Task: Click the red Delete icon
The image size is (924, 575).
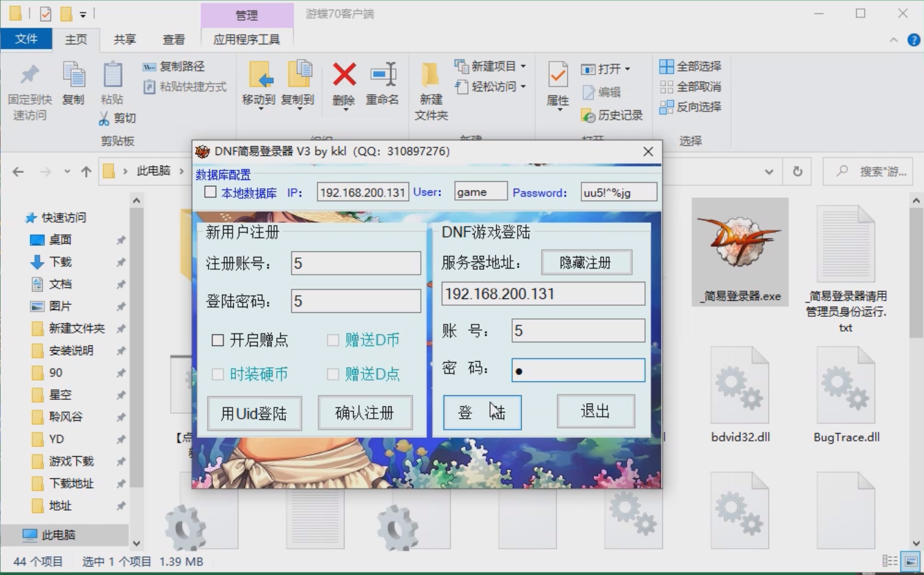Action: point(344,74)
